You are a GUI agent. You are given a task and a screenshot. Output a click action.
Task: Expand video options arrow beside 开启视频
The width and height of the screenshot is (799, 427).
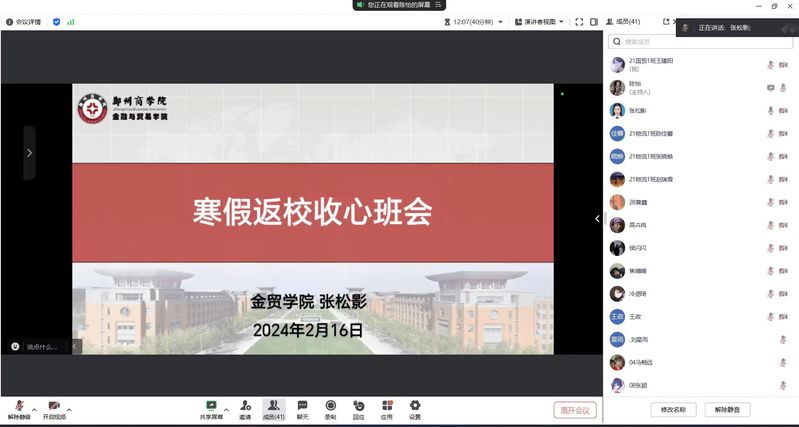tap(71, 409)
